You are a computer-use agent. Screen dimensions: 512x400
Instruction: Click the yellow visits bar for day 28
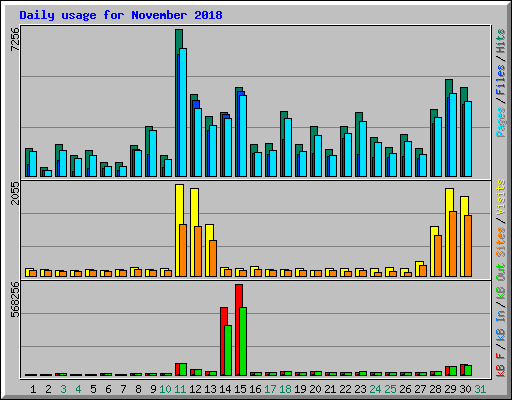(x=433, y=252)
